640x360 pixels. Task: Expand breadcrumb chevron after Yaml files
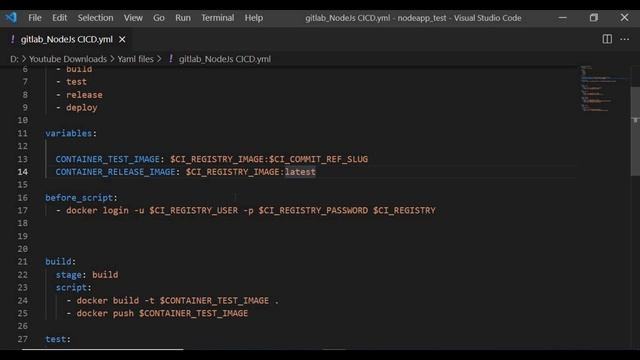tap(159, 59)
